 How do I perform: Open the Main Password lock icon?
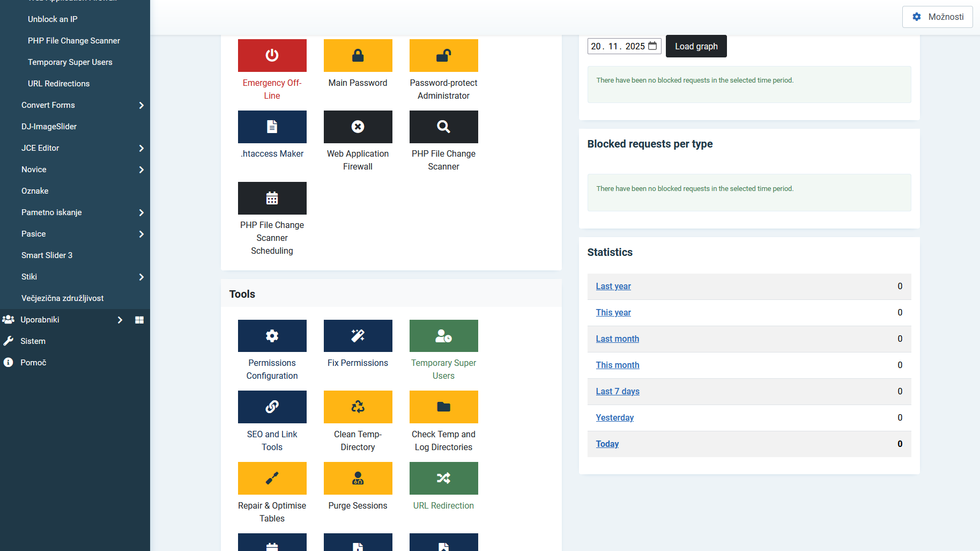(x=358, y=55)
